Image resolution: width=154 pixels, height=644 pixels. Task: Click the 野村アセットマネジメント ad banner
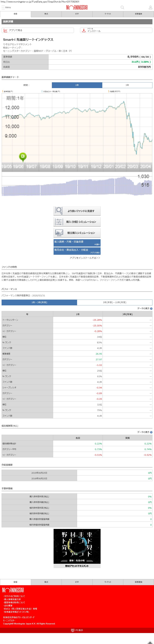click(77, 548)
